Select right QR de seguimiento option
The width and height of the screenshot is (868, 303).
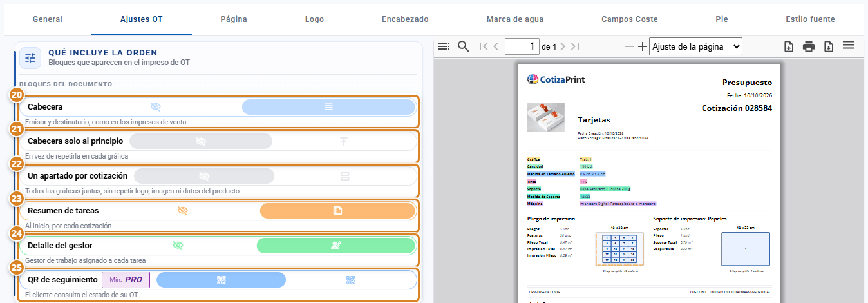click(x=350, y=280)
